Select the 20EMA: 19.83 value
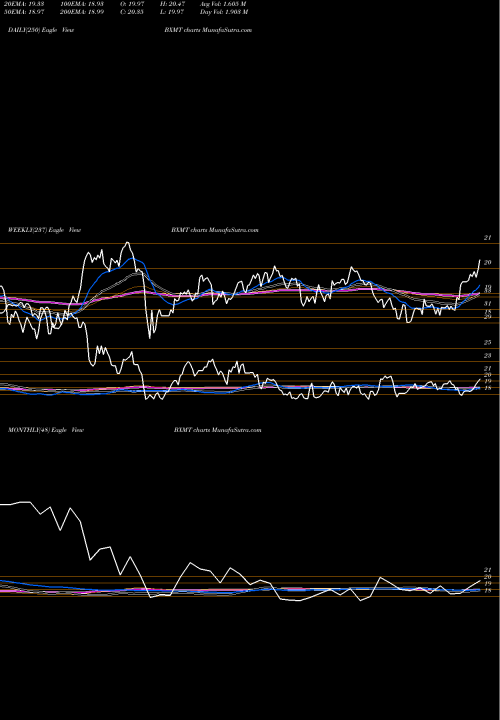 click(x=24, y=4)
